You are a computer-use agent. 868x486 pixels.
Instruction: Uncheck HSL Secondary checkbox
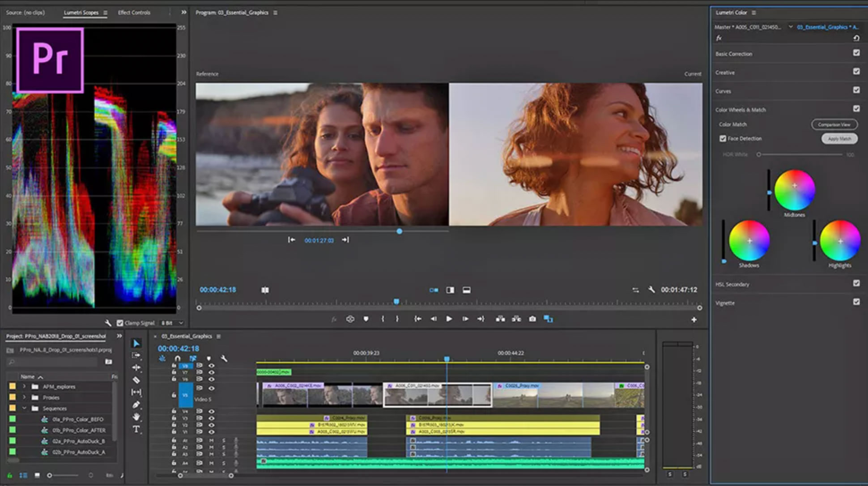(x=856, y=283)
